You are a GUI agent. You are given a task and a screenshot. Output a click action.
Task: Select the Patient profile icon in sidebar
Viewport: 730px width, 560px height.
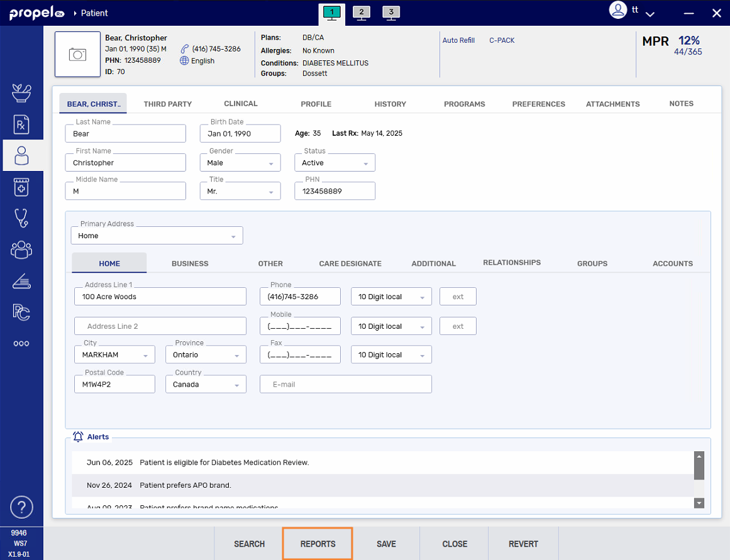pos(21,155)
